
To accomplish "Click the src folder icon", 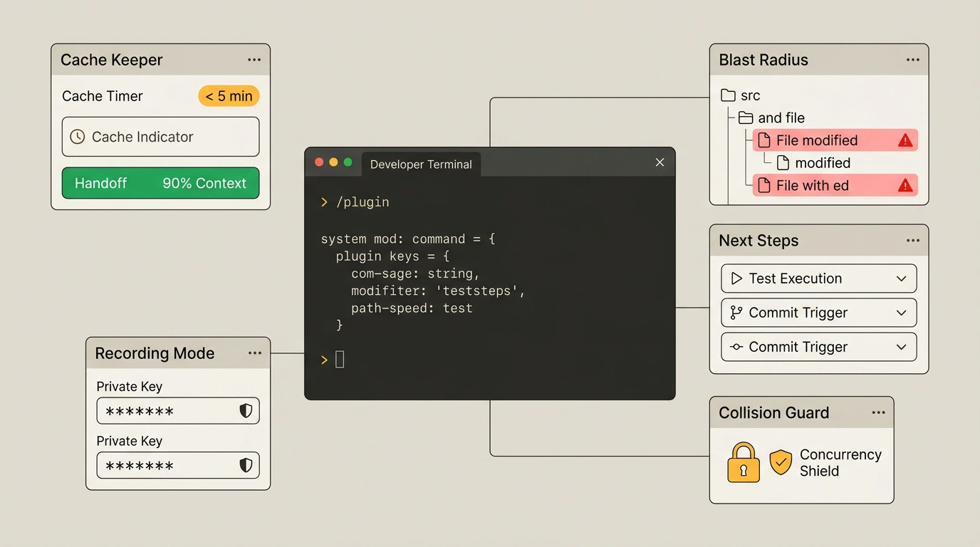I will coord(728,95).
